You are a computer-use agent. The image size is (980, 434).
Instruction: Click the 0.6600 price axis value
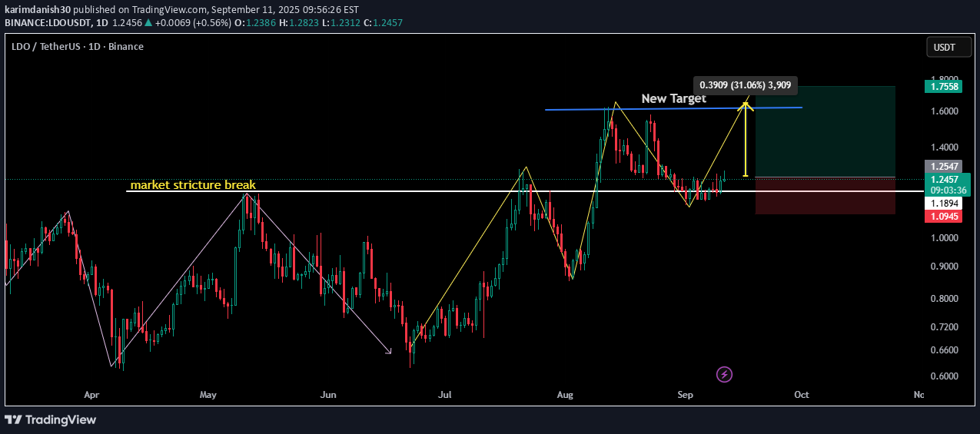[x=945, y=350]
